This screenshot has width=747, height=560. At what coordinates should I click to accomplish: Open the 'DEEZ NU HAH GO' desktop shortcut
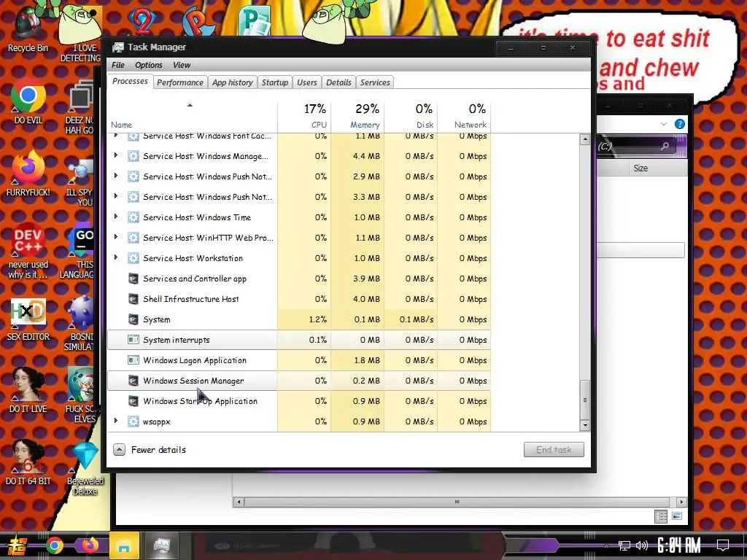click(x=80, y=107)
